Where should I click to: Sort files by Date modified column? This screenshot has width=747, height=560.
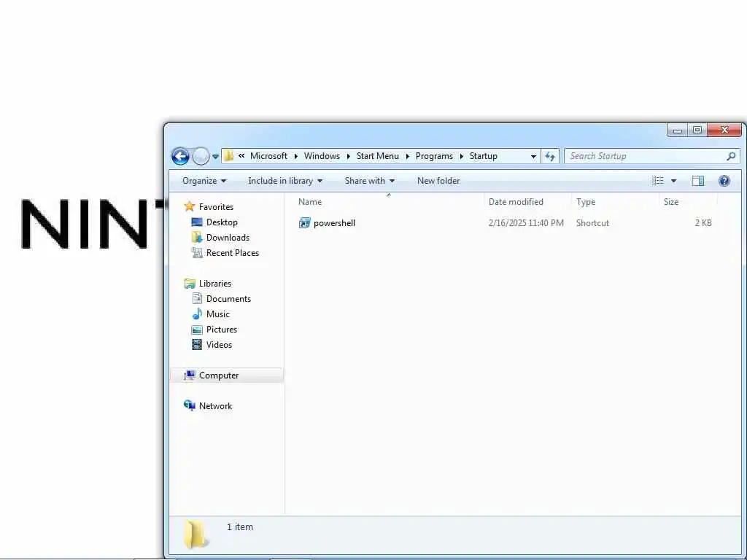(516, 202)
